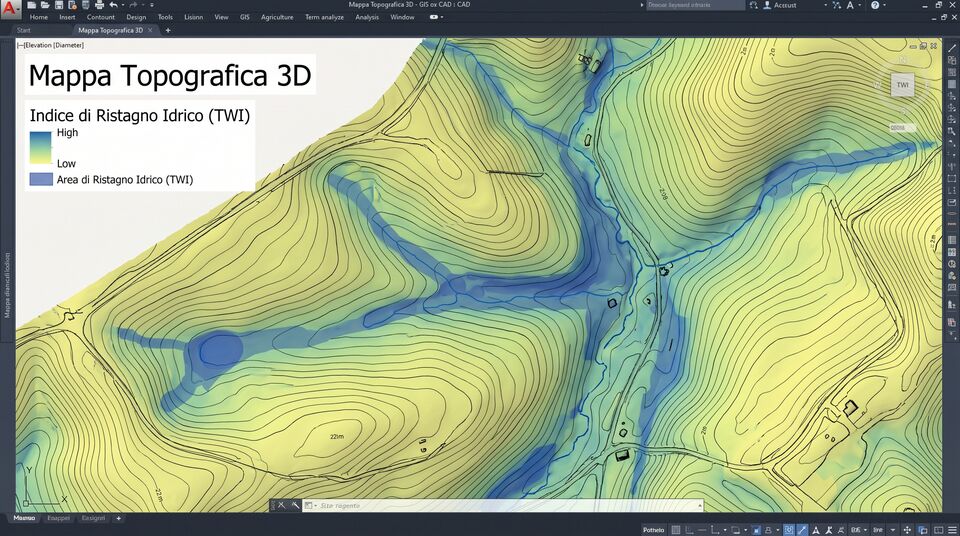Click the Open folder icon in quick access toolbar
960x536 pixels.
click(x=45, y=5)
